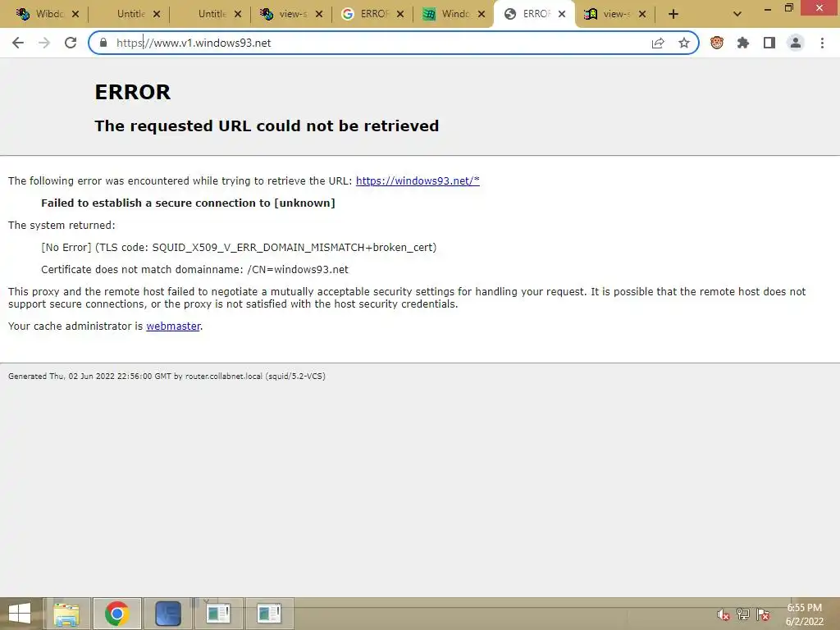Bookmark this tab with the star icon

[684, 43]
